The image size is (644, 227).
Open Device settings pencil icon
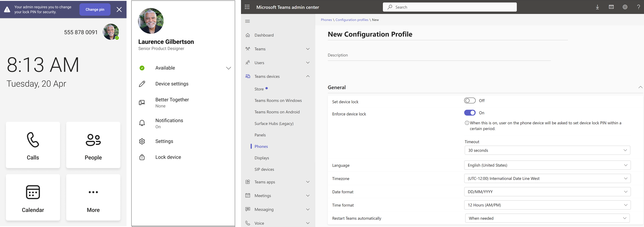(142, 84)
